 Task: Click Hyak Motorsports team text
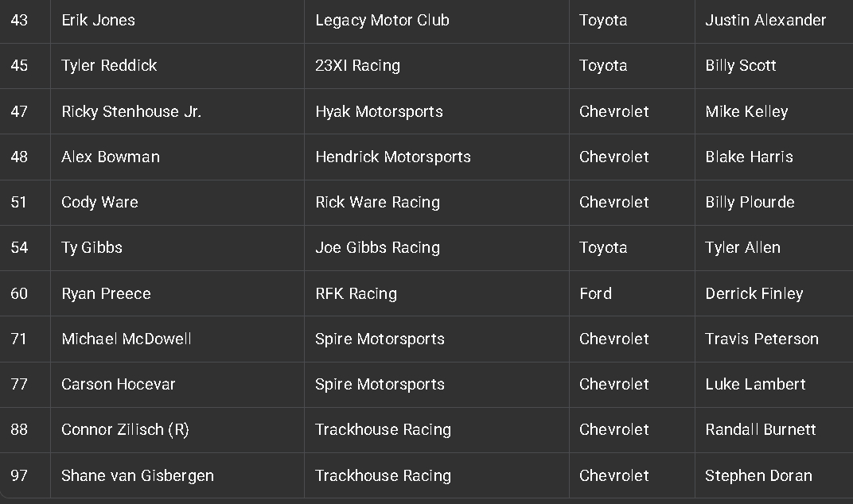(379, 111)
